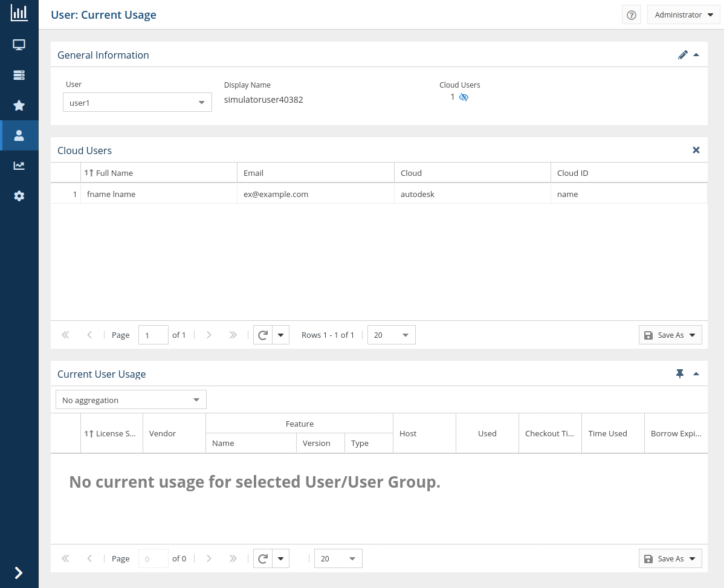
Task: Click Save As in Current User Usage
Action: [x=670, y=558]
